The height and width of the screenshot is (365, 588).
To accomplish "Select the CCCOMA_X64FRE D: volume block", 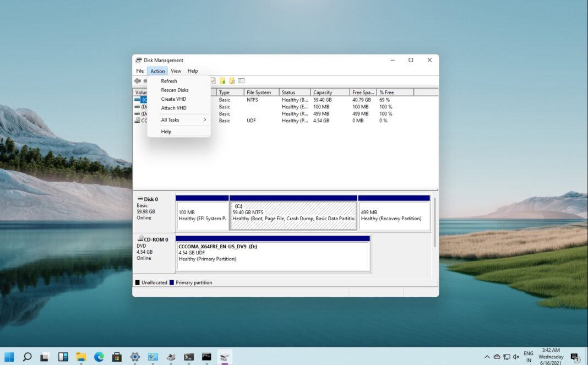I will [x=273, y=253].
